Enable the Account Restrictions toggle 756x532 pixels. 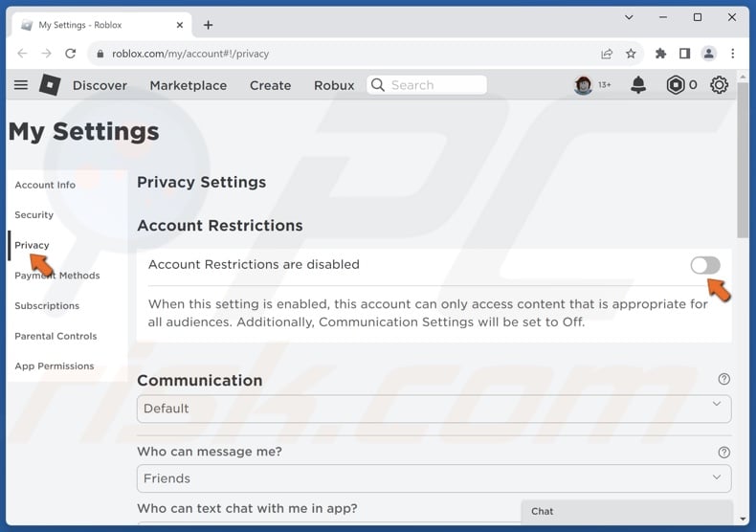(705, 265)
